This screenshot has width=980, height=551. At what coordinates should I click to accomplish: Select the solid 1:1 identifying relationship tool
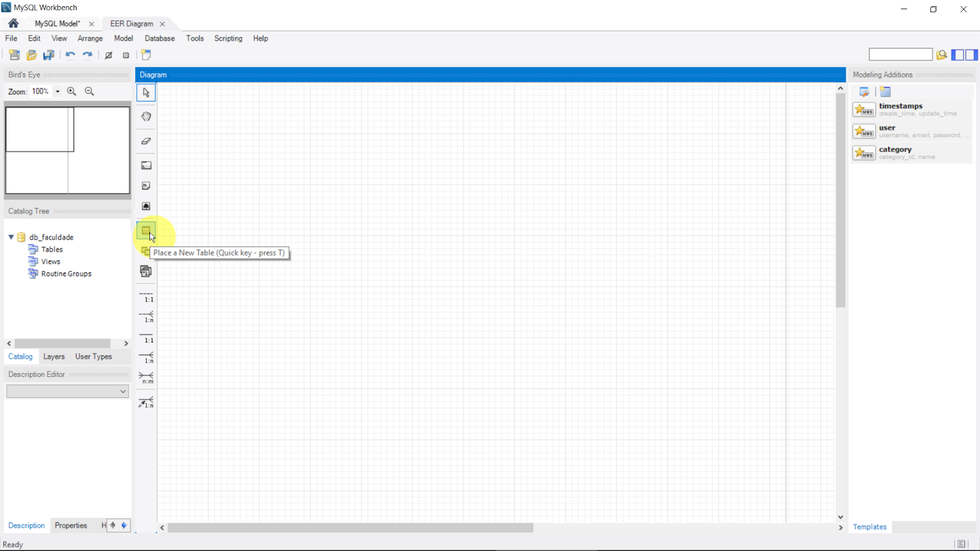pos(146,338)
